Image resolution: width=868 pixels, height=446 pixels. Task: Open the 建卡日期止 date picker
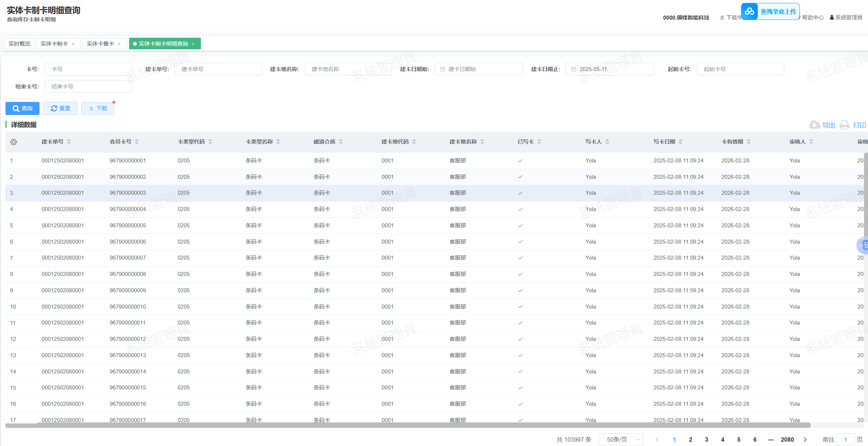pos(609,69)
